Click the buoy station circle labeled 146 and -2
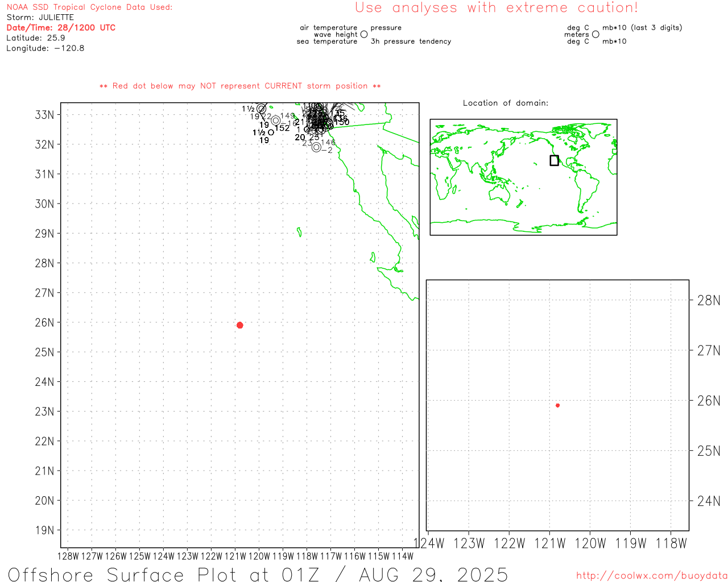Screen dimensions: 728x582 point(316,147)
